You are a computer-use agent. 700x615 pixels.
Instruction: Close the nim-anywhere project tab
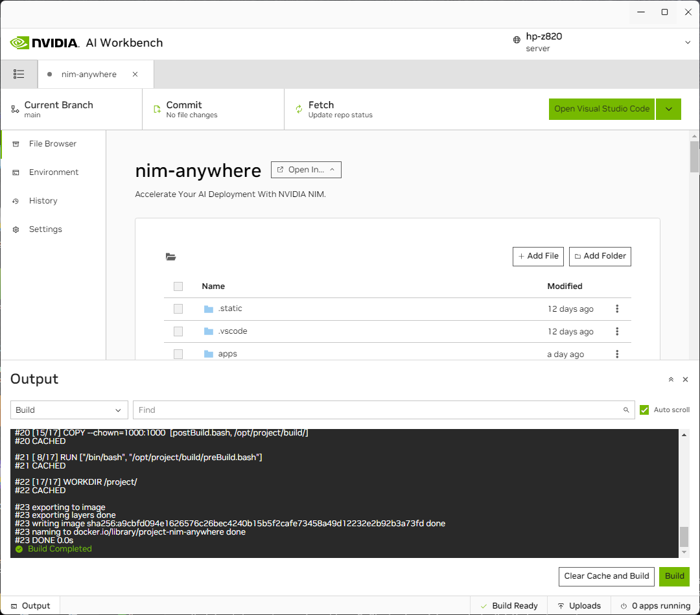coord(135,74)
